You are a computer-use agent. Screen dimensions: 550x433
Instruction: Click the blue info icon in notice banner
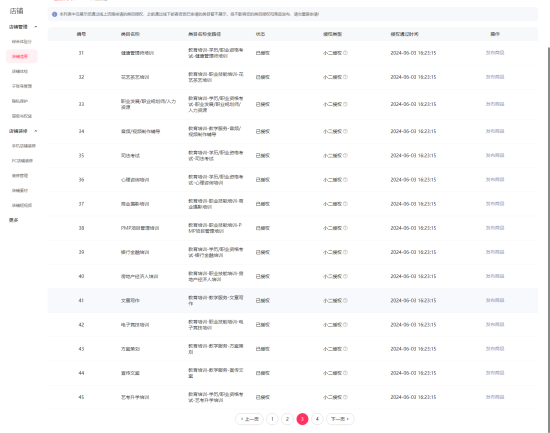tap(54, 14)
